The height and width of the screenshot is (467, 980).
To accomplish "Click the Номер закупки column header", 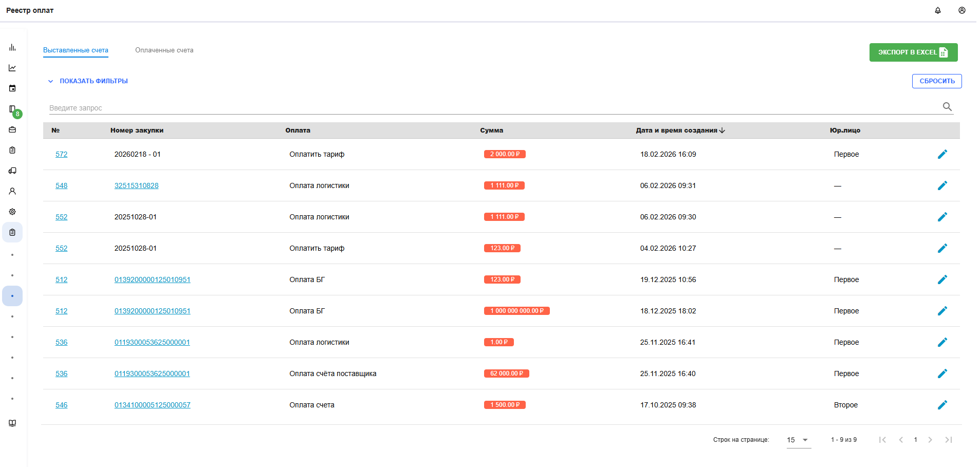I will [137, 130].
